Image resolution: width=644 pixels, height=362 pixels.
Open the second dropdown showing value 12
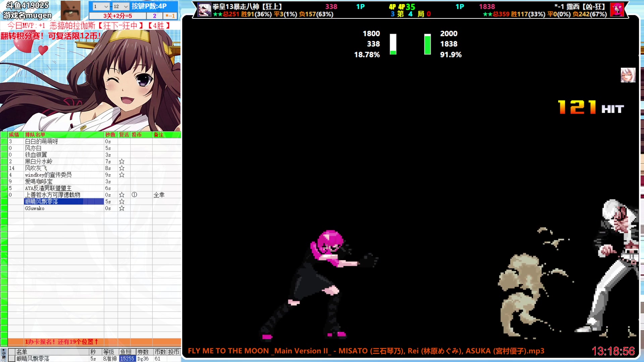pos(121,6)
